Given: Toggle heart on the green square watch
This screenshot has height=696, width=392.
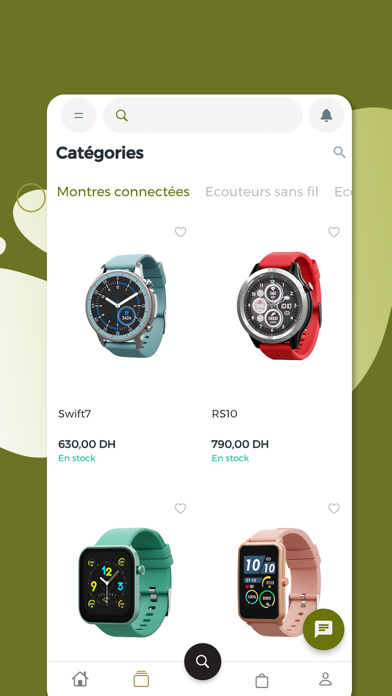Looking at the screenshot, I should tap(180, 508).
